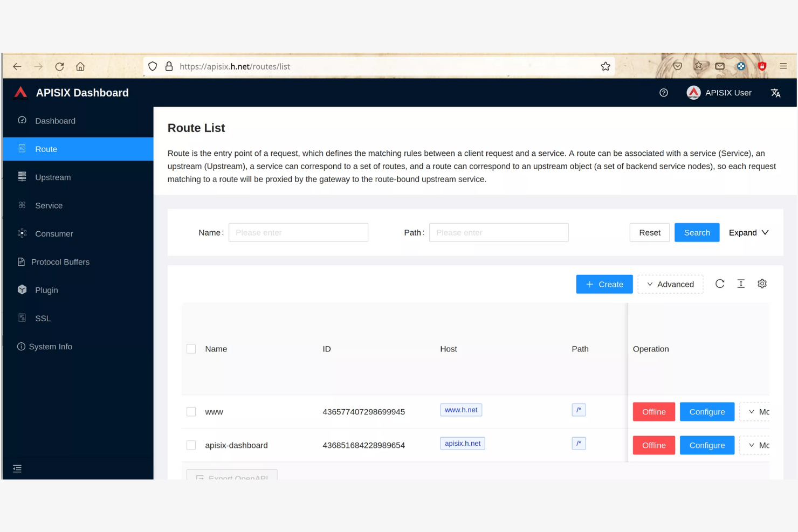This screenshot has width=798, height=532.
Task: Collapse the sidebar menu
Action: pyautogui.click(x=17, y=468)
